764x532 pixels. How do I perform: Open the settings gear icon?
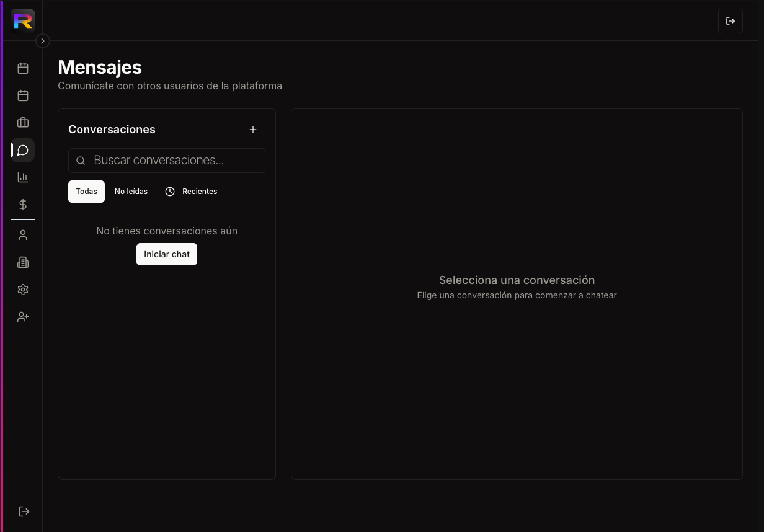tap(23, 290)
